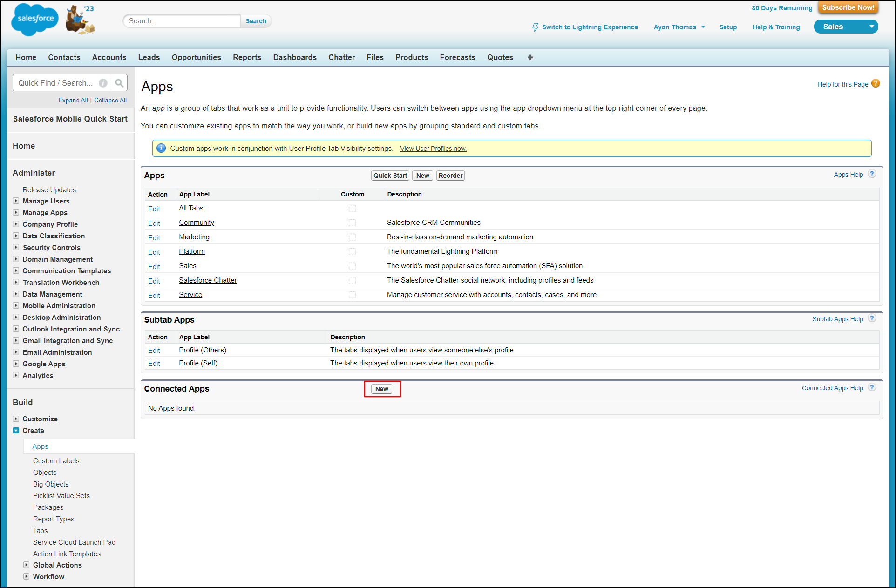
Task: Open the Sales app dropdown menu
Action: [x=871, y=27]
